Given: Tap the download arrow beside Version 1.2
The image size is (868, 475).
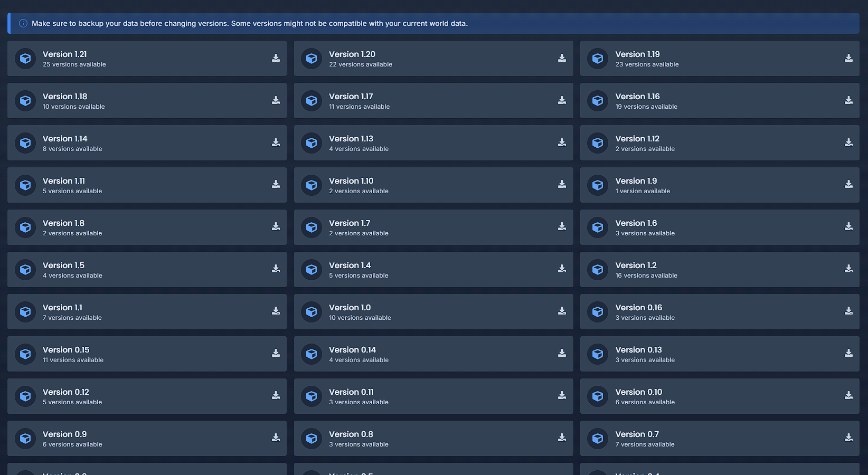Looking at the screenshot, I should pyautogui.click(x=848, y=269).
